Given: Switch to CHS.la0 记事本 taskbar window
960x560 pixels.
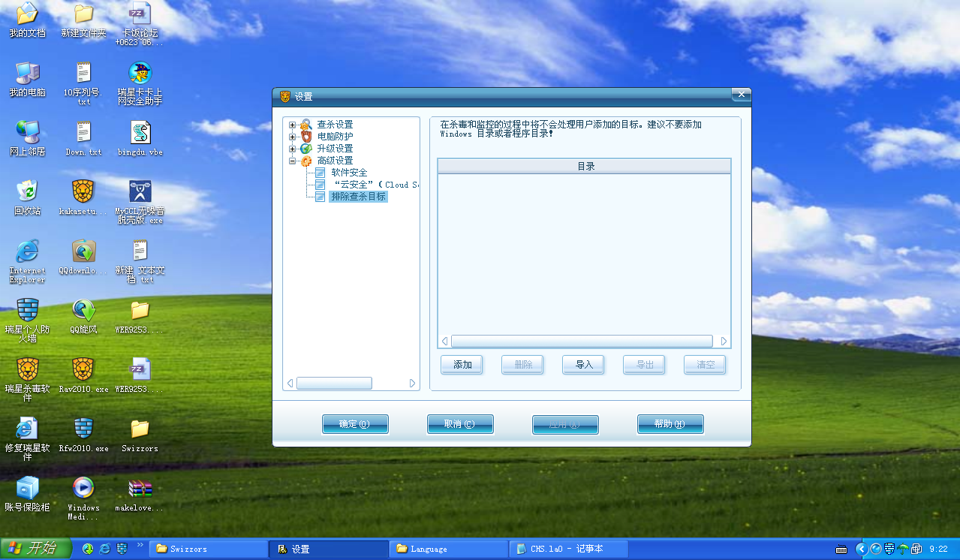Looking at the screenshot, I should coord(568,549).
